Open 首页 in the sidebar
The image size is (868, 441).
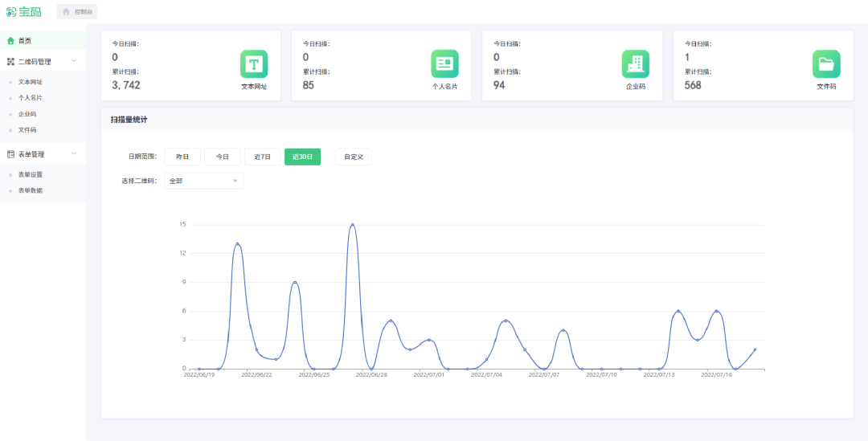pyautogui.click(x=25, y=41)
